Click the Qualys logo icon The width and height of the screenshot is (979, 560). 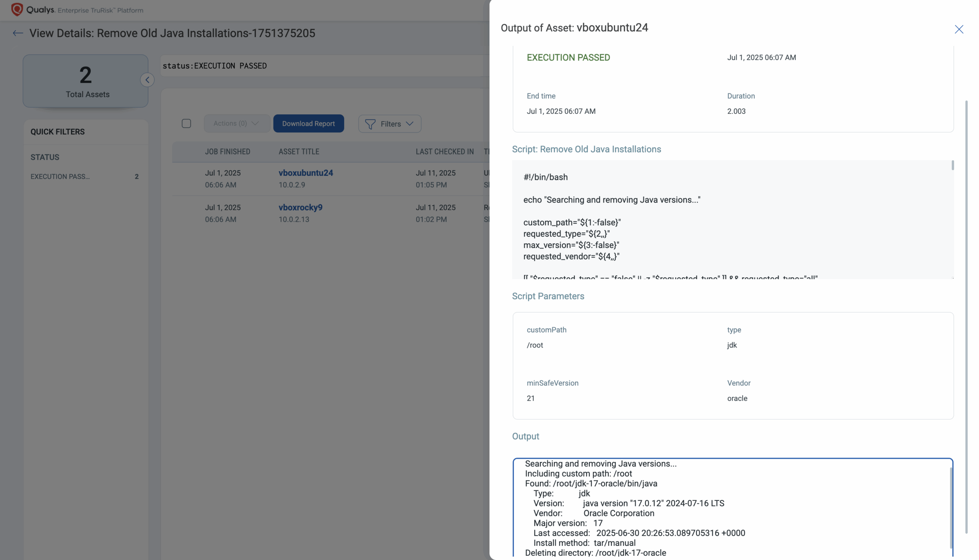pos(17,10)
